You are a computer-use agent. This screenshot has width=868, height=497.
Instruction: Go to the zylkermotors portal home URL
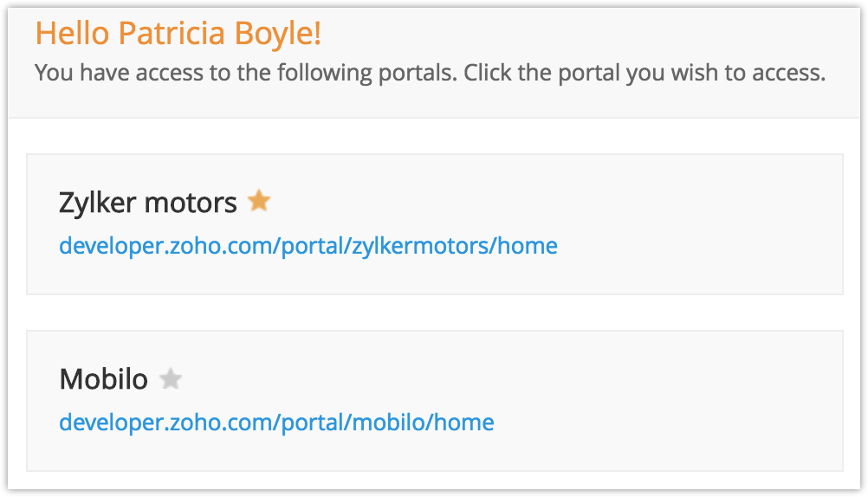pyautogui.click(x=308, y=246)
